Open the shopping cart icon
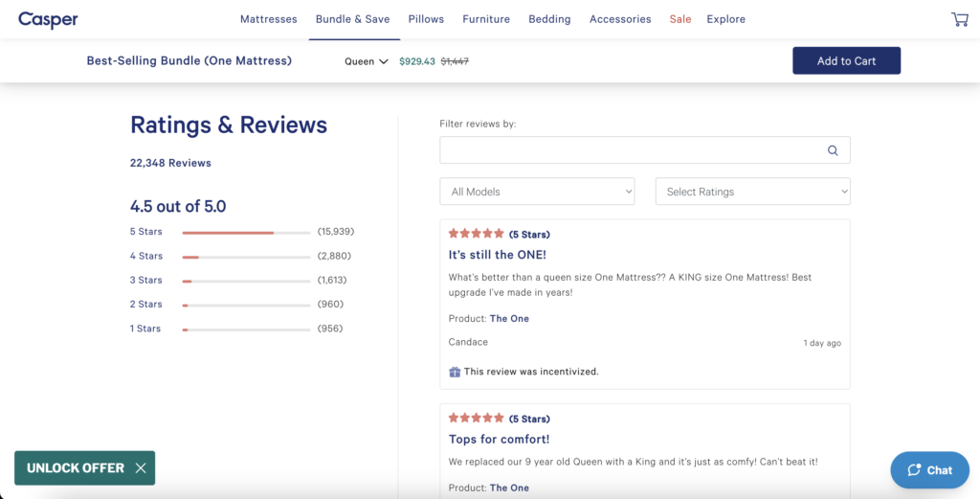The image size is (980, 499). coord(959,19)
